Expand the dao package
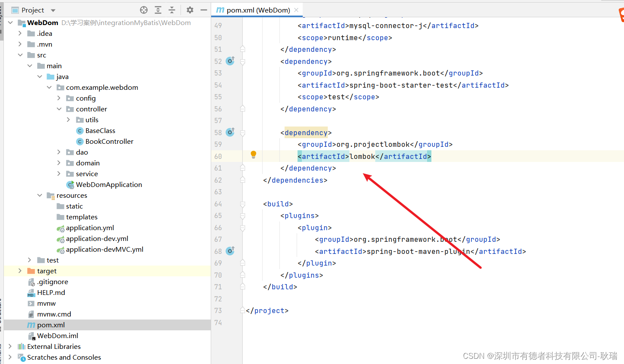 pyautogui.click(x=59, y=152)
